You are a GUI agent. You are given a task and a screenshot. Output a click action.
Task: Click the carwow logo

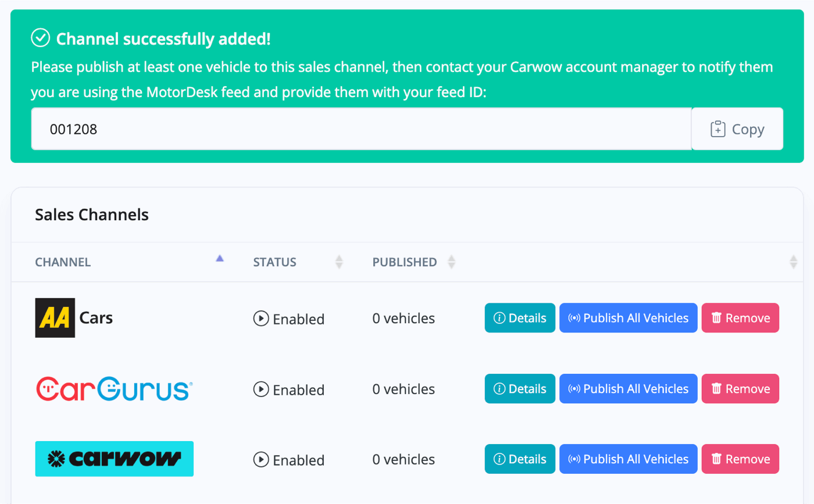pos(115,459)
